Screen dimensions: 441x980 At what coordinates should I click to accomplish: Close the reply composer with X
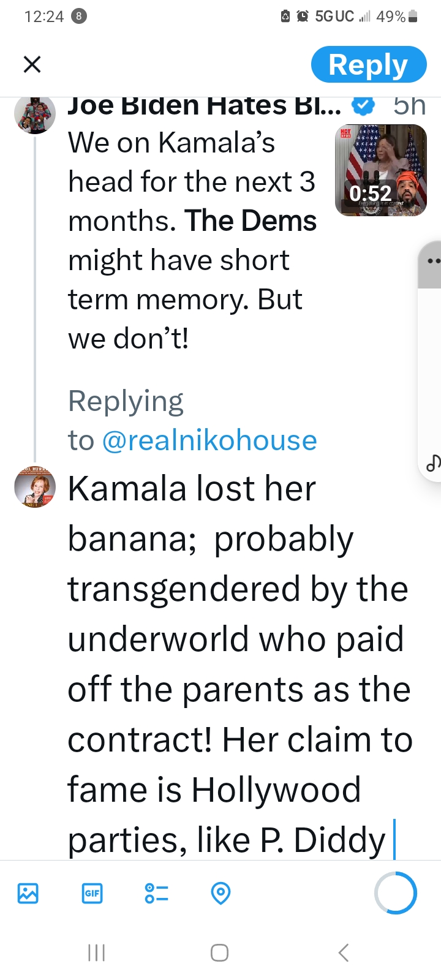(32, 64)
